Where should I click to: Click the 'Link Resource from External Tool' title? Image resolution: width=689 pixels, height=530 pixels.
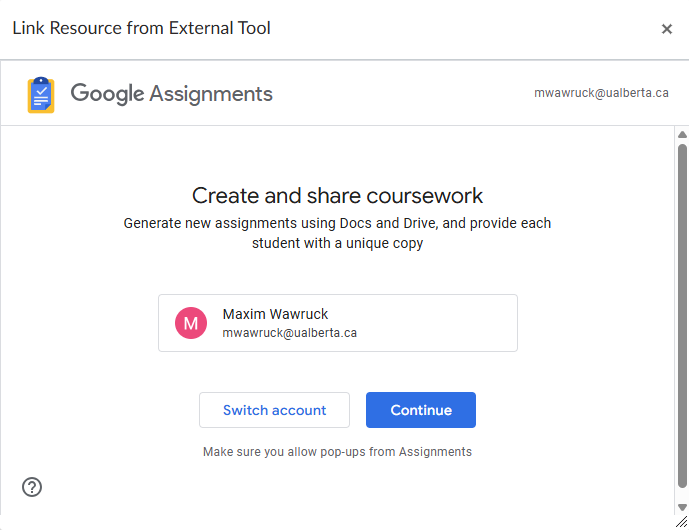[x=141, y=28]
